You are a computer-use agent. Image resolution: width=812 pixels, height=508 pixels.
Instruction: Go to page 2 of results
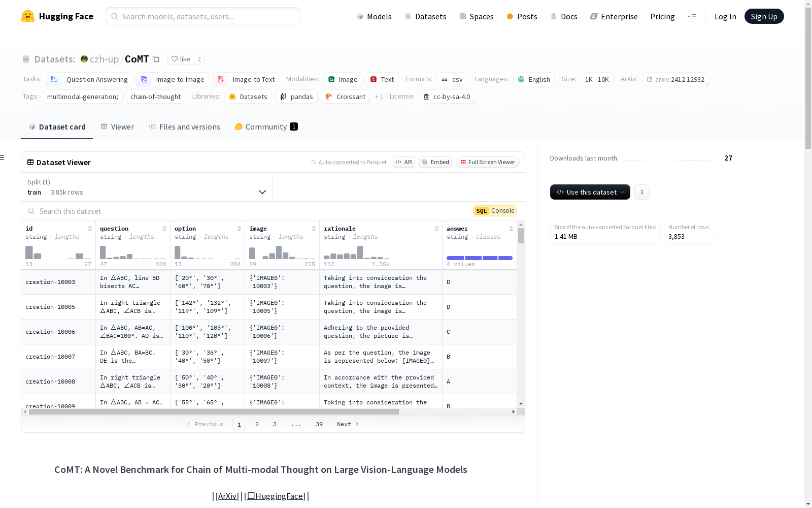tap(257, 424)
